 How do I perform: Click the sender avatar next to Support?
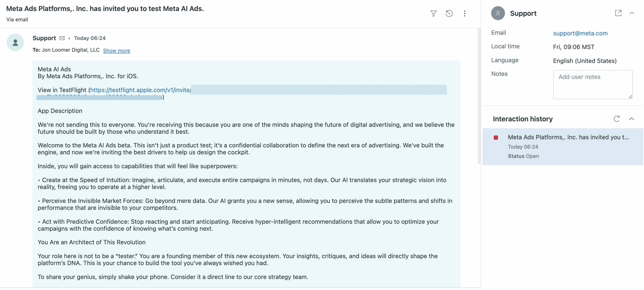click(15, 42)
